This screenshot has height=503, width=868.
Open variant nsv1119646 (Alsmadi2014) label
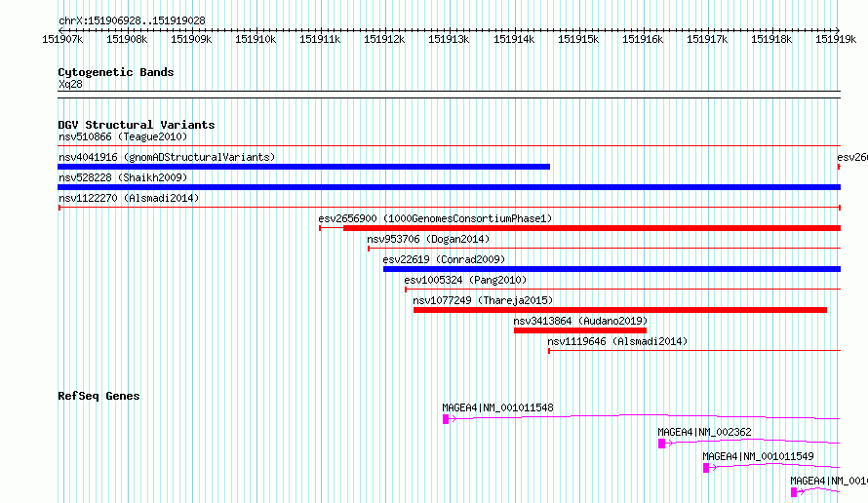pyautogui.click(x=617, y=341)
